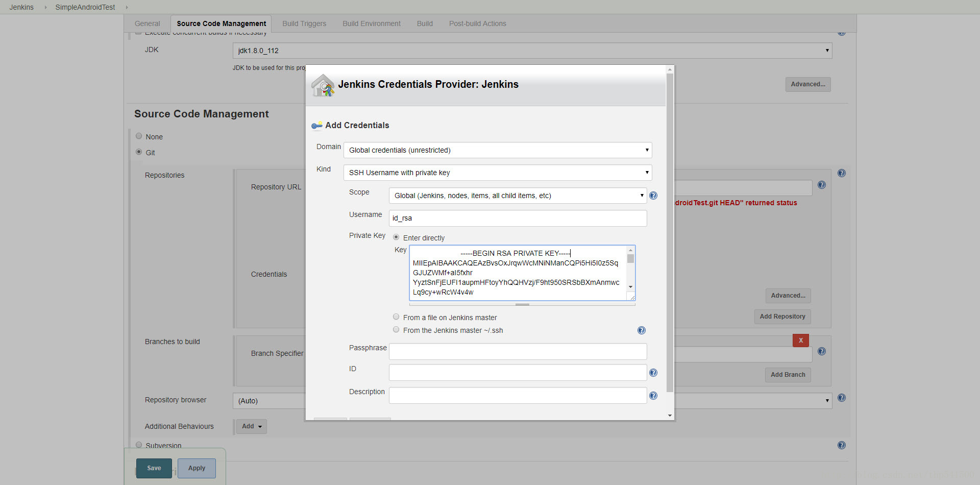The image size is (980, 485).
Task: Open help for the Scope field
Action: tap(653, 196)
